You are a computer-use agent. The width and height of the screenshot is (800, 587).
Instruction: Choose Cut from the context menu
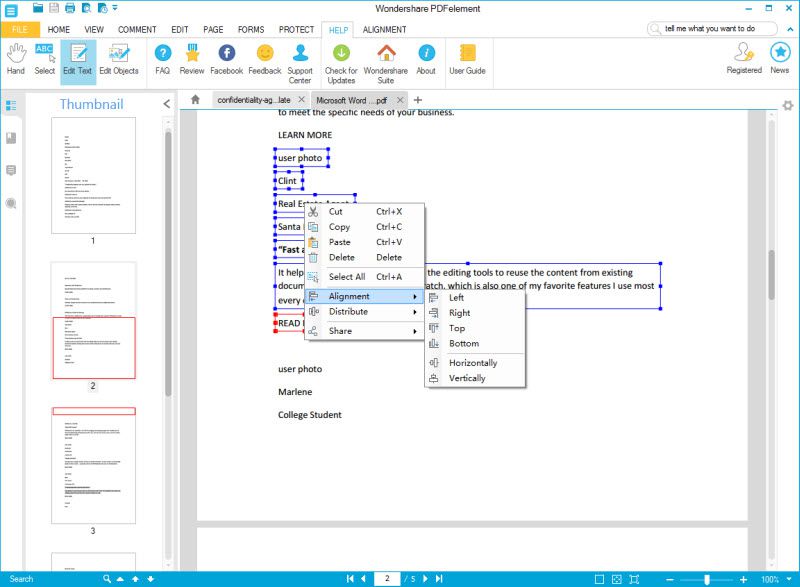point(365,212)
